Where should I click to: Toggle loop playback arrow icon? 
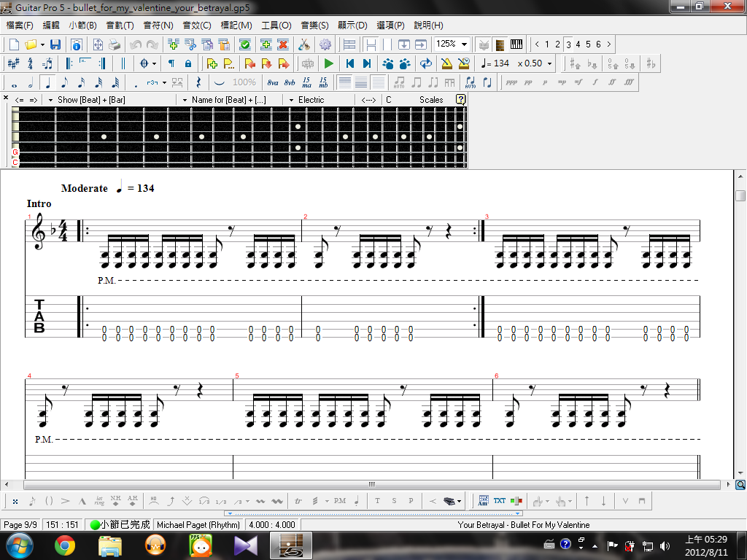(x=426, y=63)
